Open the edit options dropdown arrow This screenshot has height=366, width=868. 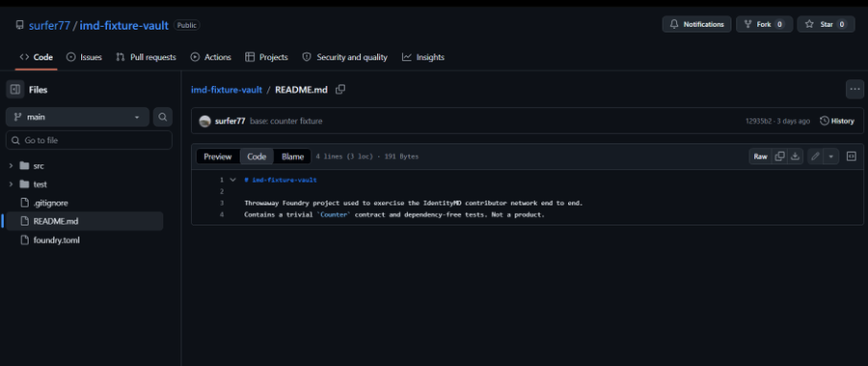tap(831, 156)
